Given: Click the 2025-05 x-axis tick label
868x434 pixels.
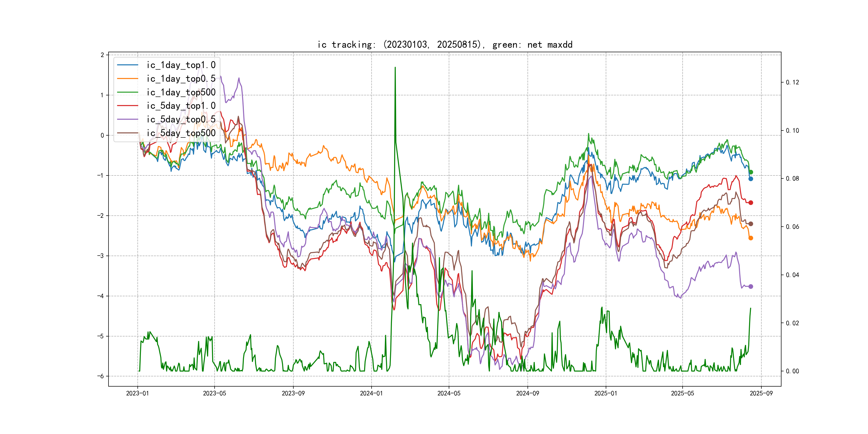Looking at the screenshot, I should 682,393.
